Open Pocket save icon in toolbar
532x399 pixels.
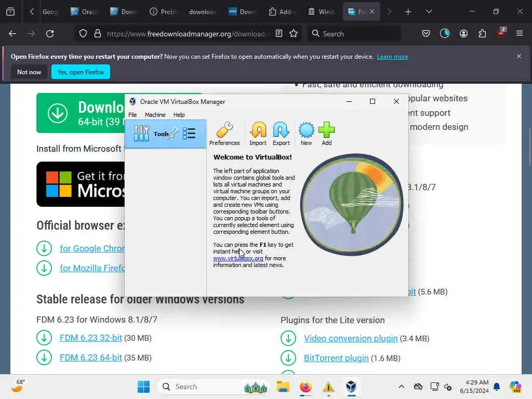pos(426,34)
